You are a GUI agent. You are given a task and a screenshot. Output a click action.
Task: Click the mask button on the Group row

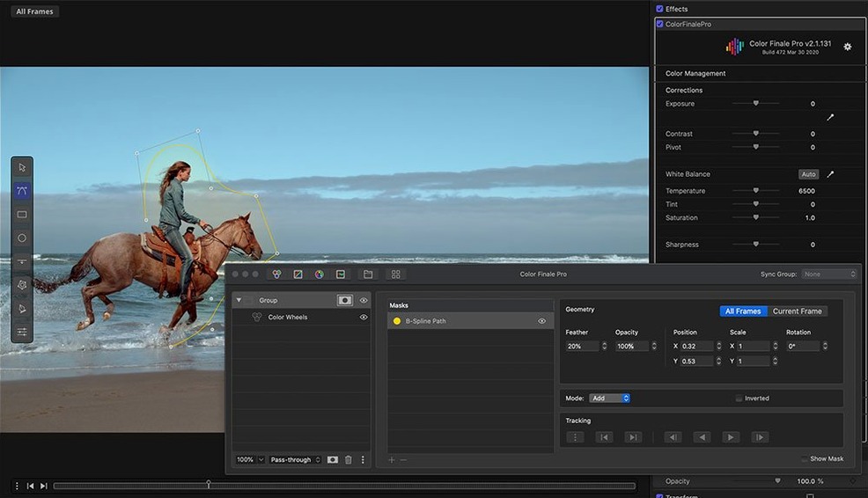pos(345,300)
